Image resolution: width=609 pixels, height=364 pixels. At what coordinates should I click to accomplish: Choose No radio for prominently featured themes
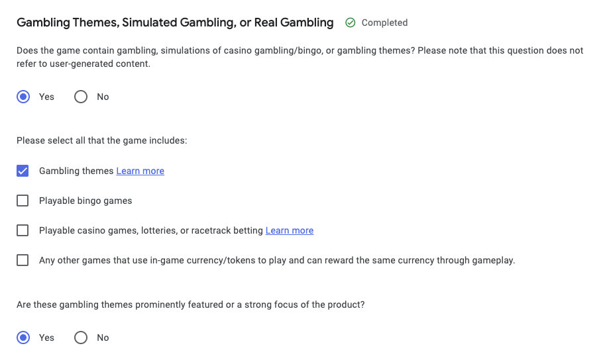tap(81, 338)
